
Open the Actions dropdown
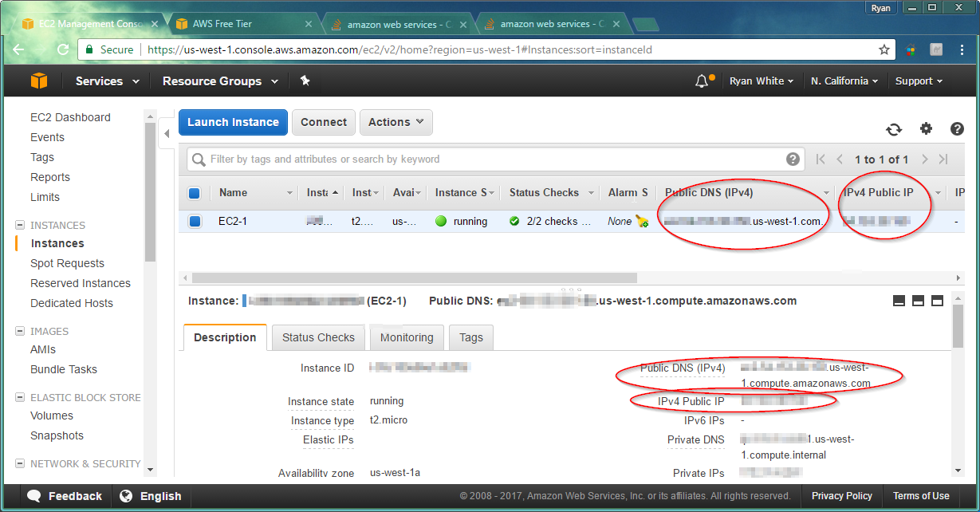pos(396,122)
